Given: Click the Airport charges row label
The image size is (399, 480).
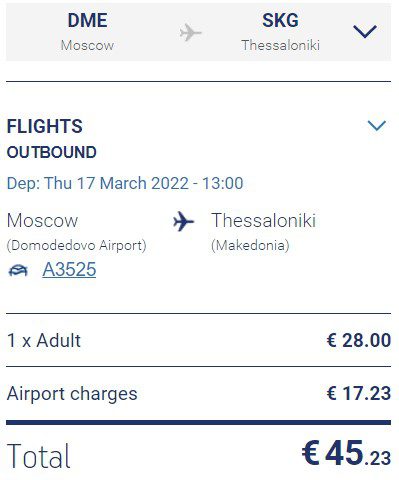Looking at the screenshot, I should pos(72,393).
